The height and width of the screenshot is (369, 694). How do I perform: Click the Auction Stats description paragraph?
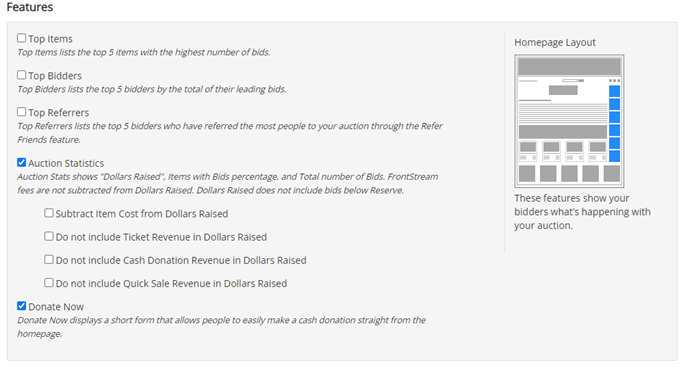tap(227, 183)
